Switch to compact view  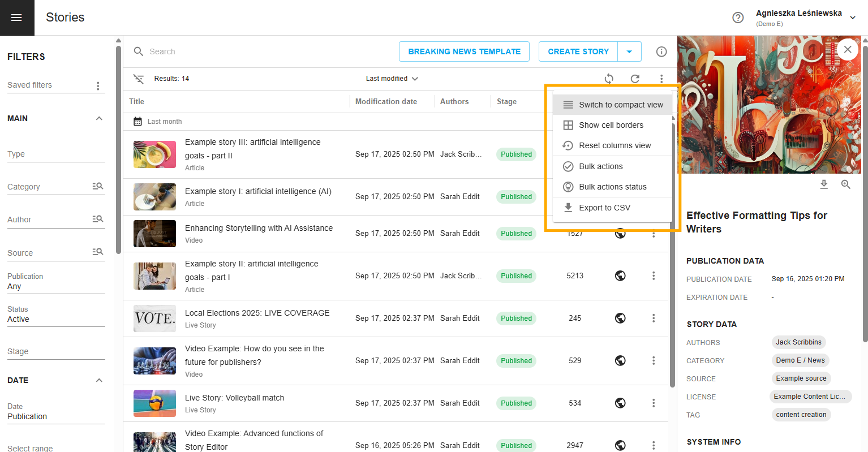tap(613, 105)
